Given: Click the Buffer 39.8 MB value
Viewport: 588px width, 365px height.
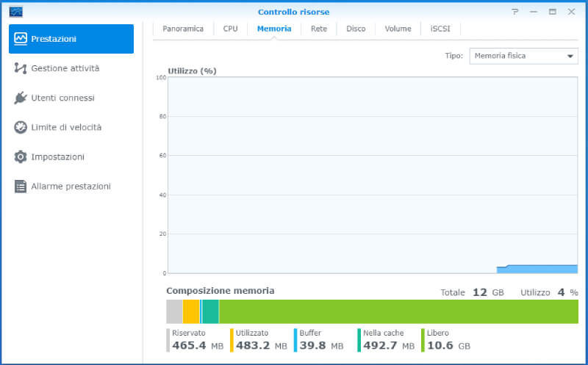Looking at the screenshot, I should tap(321, 345).
